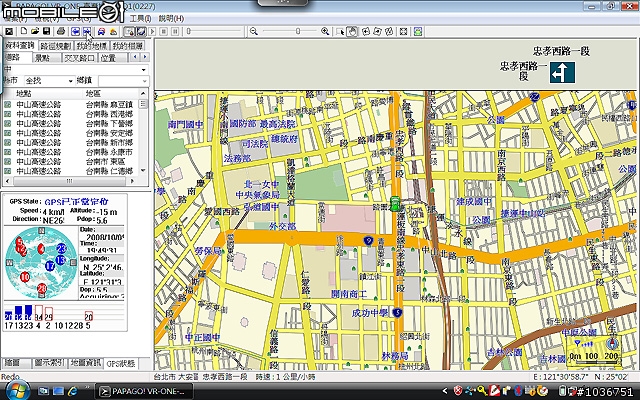
Task: Print the map with the printer icon
Action: (61, 31)
